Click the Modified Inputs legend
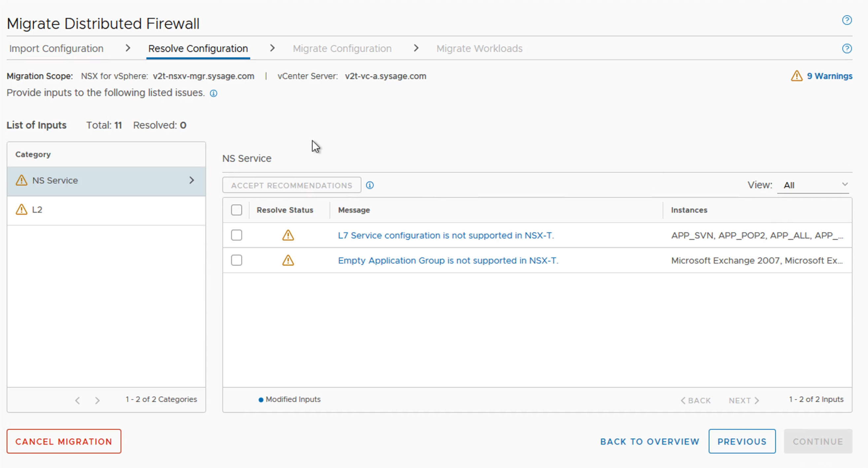Image resolution: width=868 pixels, height=468 pixels. tap(289, 399)
